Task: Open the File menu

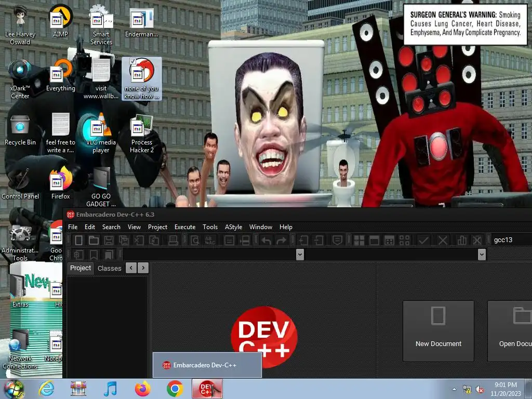Action: 73,227
